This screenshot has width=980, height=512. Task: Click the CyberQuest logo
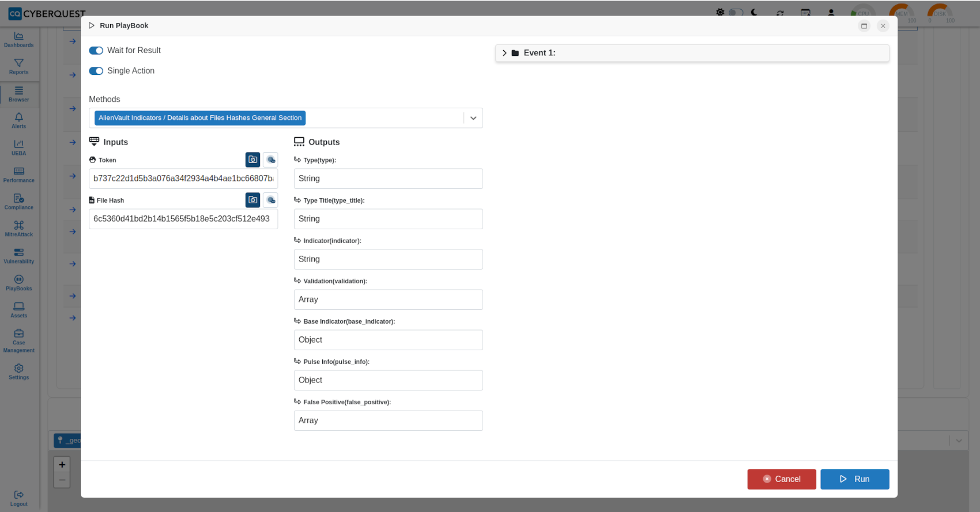(47, 13)
